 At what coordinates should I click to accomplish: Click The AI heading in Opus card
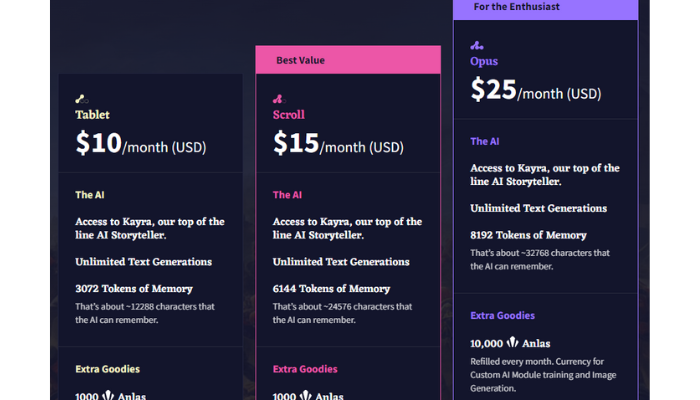(485, 142)
